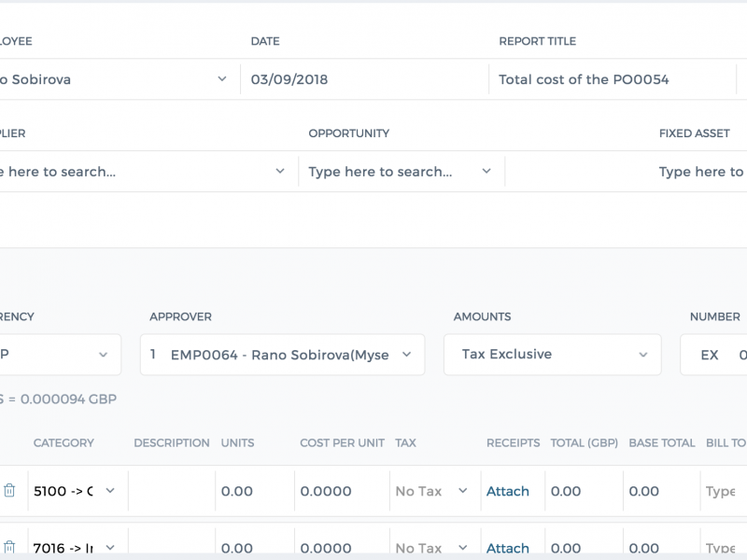This screenshot has height=560, width=747.
Task: Expand the Opportunity search dropdown
Action: pos(486,171)
